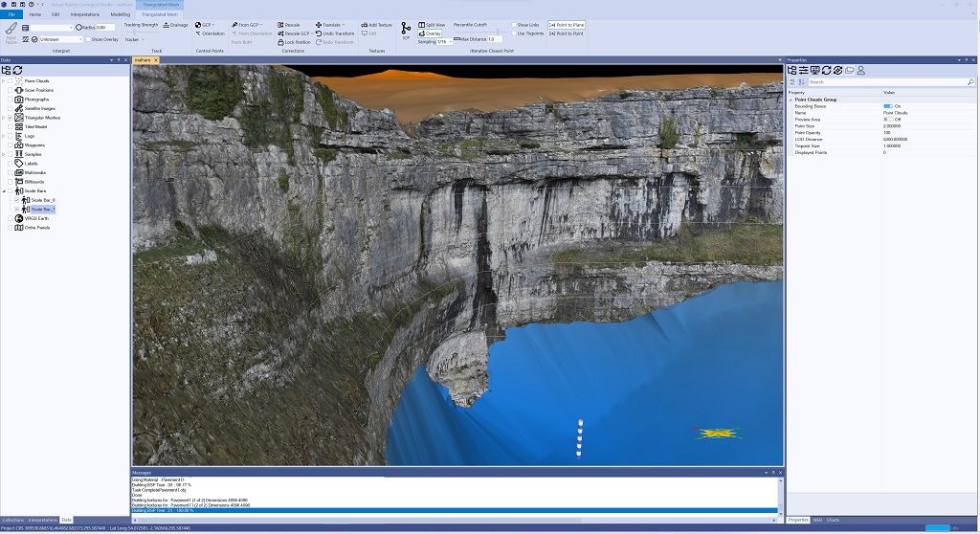Click the Split View button

[432, 25]
